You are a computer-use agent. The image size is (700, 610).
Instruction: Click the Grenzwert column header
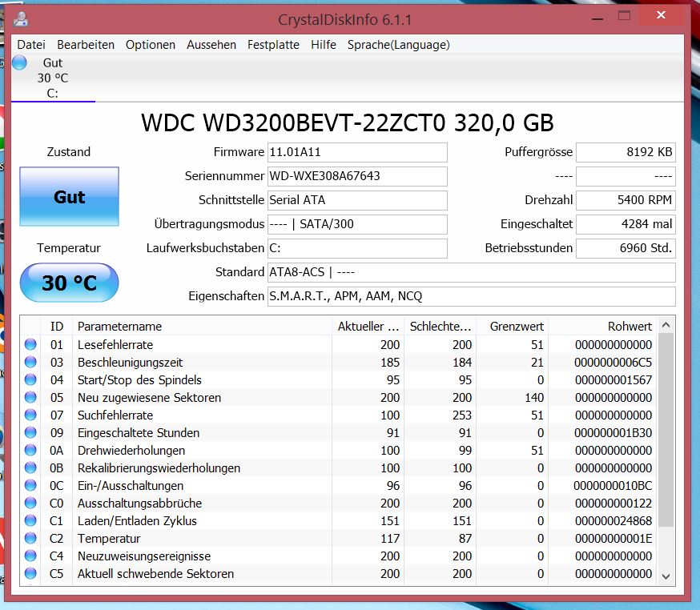pos(513,326)
